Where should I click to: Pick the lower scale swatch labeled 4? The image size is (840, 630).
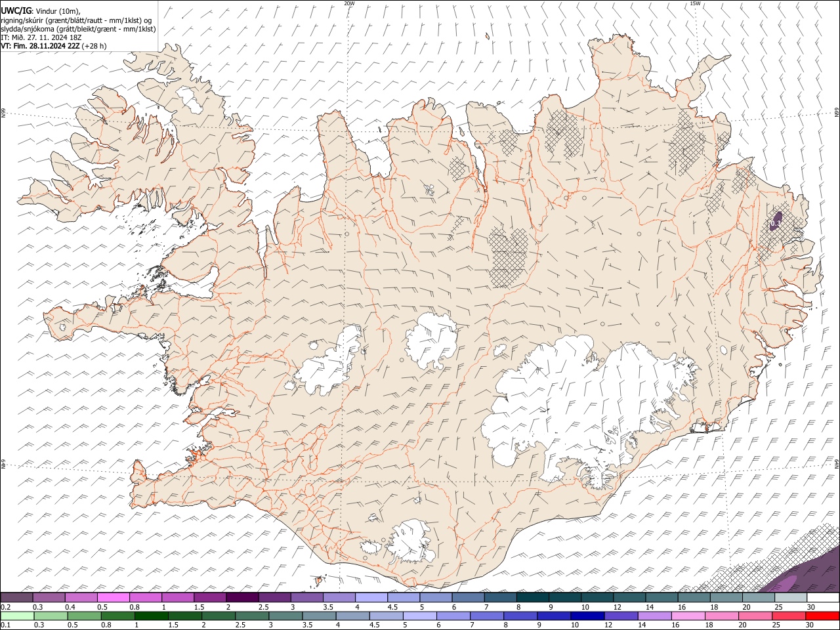(352, 616)
